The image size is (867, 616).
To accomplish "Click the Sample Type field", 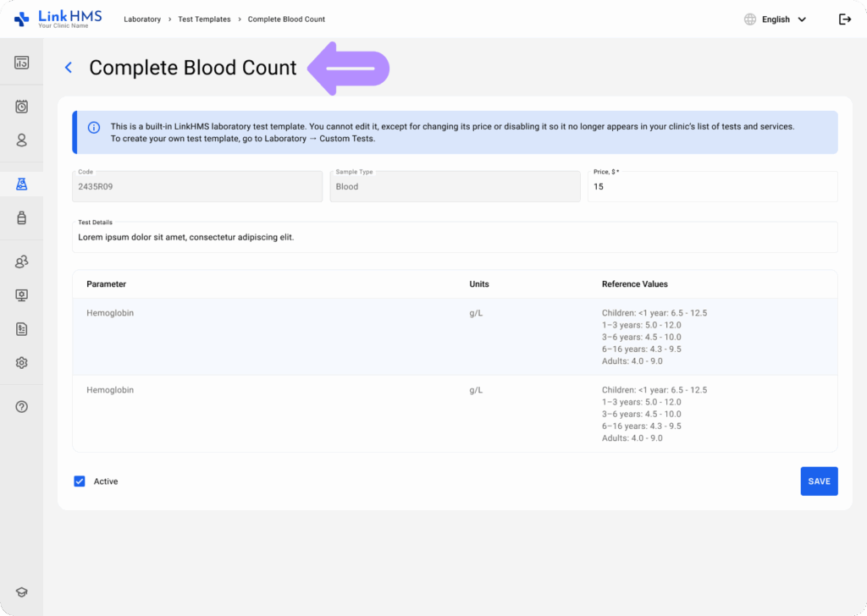I will 455,187.
